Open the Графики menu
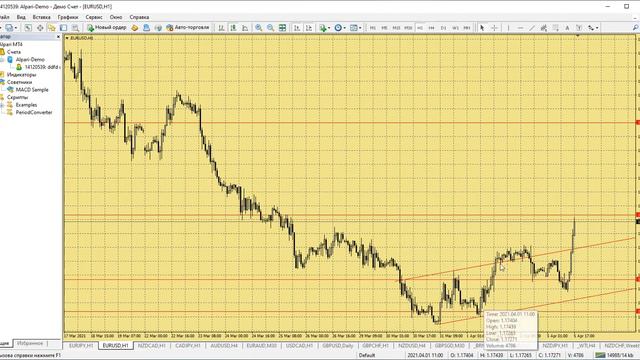 (x=68, y=17)
